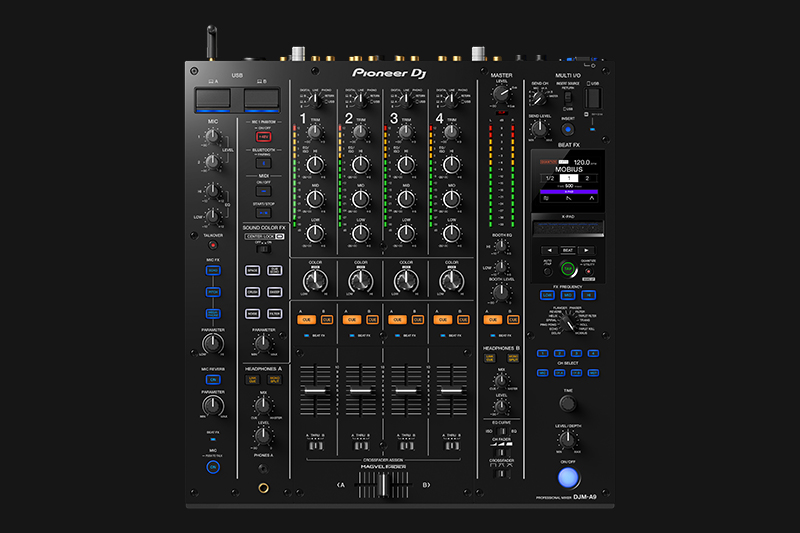
Task: Toggle Headphones B MONO SPLIT button
Action: click(x=513, y=358)
